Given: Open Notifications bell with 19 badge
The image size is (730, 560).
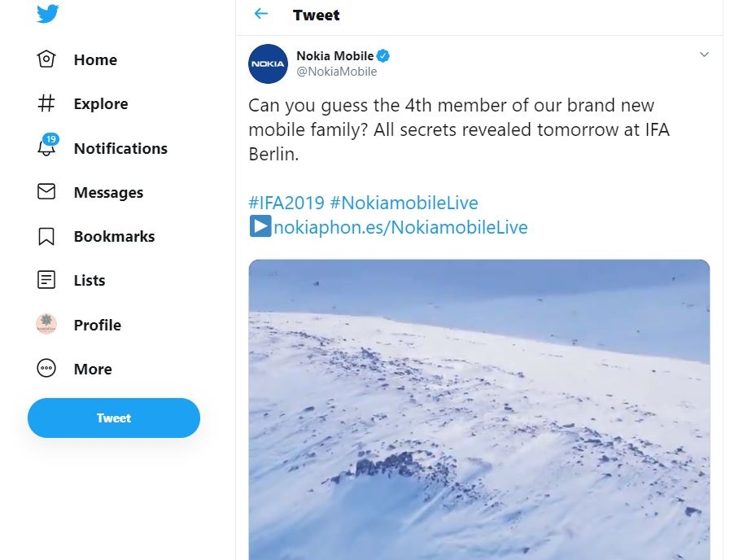Looking at the screenshot, I should pos(47,145).
